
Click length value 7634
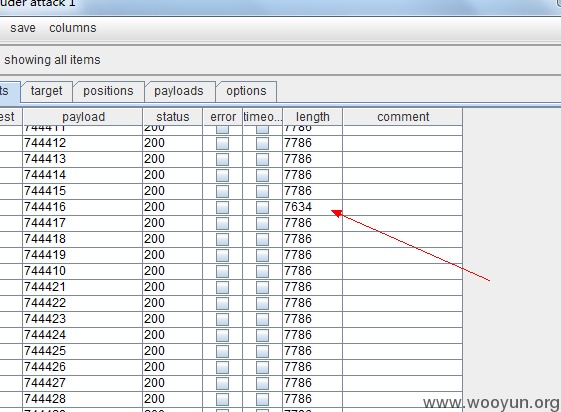click(298, 207)
